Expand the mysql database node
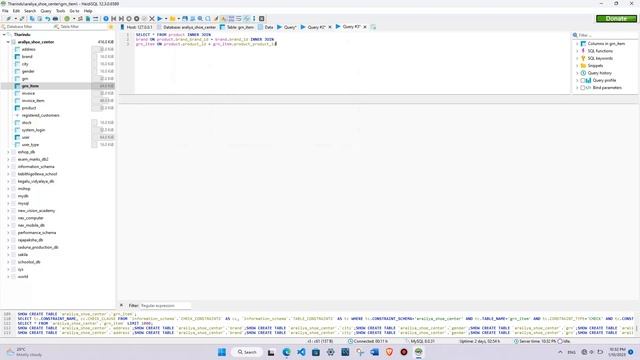 pyautogui.click(x=8, y=204)
